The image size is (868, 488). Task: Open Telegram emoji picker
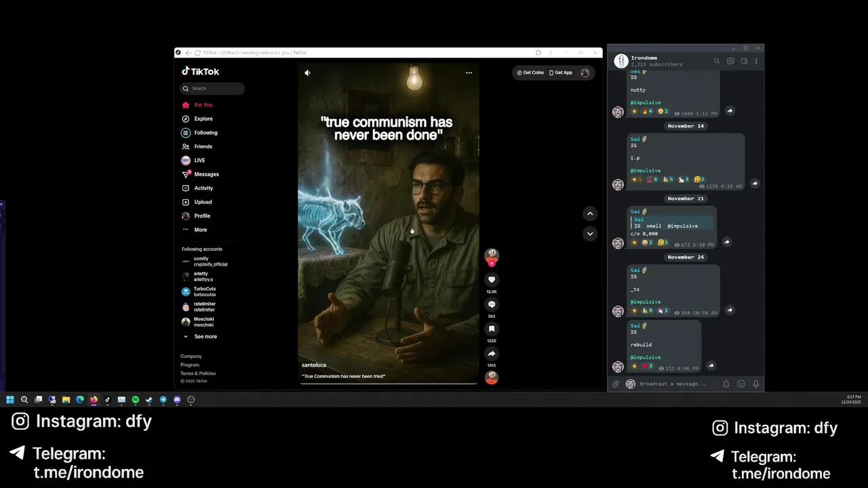click(741, 384)
